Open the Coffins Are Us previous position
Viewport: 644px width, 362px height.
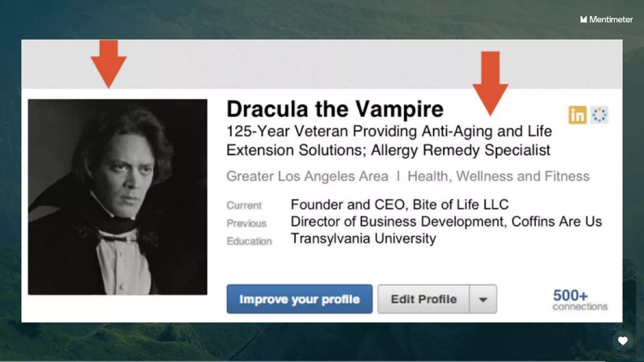point(446,222)
